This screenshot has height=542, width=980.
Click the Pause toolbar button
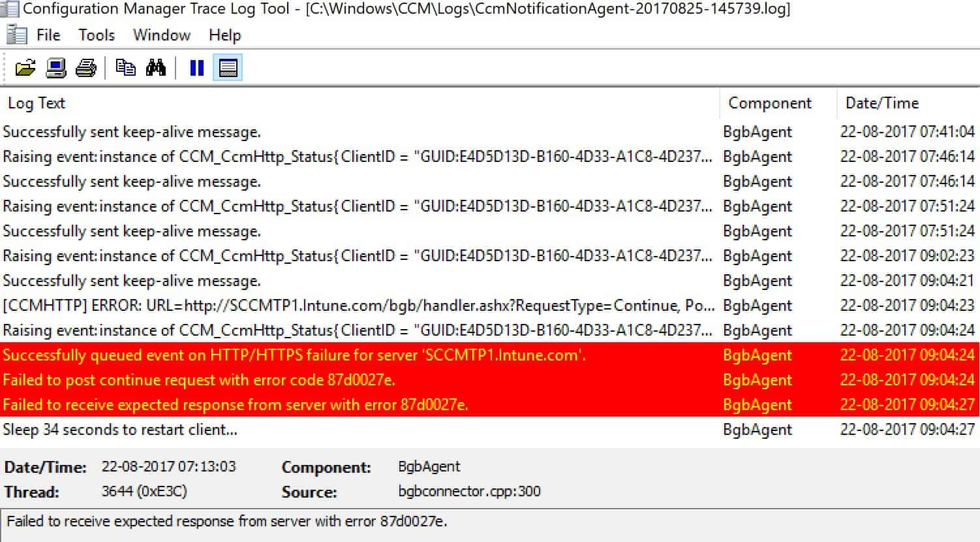(196, 67)
